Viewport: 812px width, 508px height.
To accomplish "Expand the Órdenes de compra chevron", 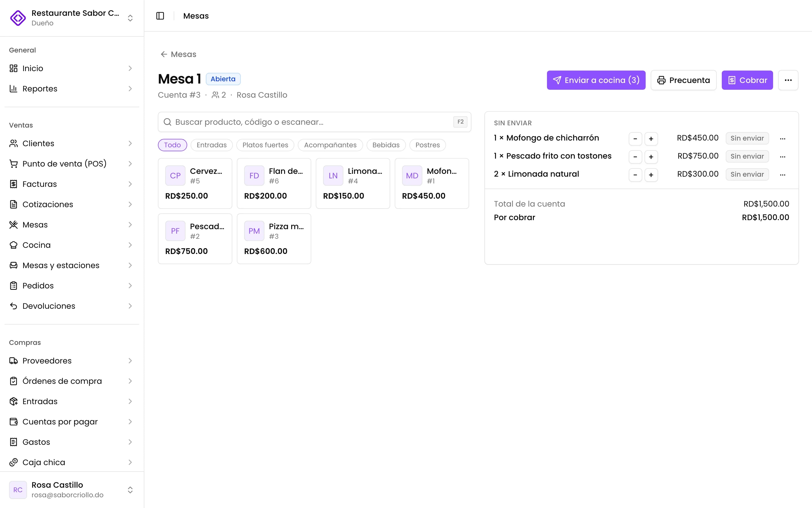I will [x=130, y=381].
